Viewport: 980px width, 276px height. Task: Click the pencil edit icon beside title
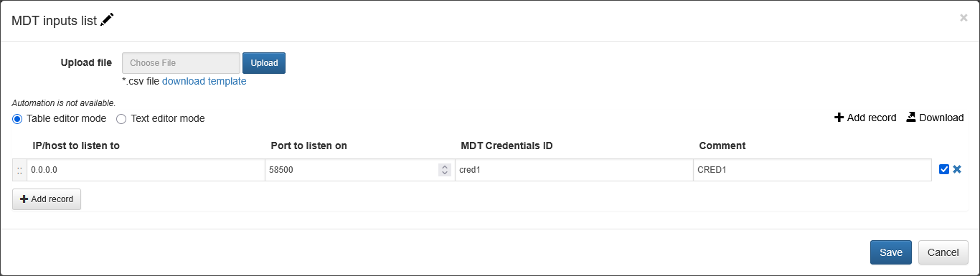pyautogui.click(x=107, y=20)
